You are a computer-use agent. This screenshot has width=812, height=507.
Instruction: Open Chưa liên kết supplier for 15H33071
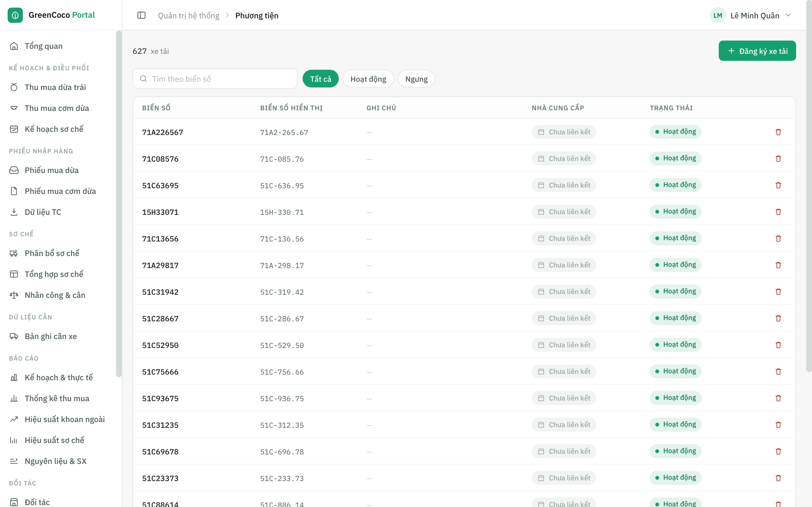click(564, 212)
